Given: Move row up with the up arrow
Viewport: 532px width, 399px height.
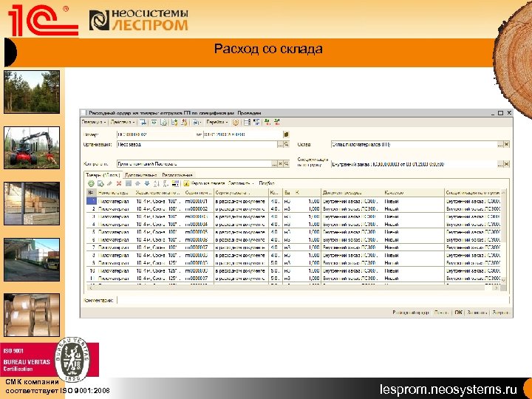Looking at the screenshot, I should tap(137, 183).
